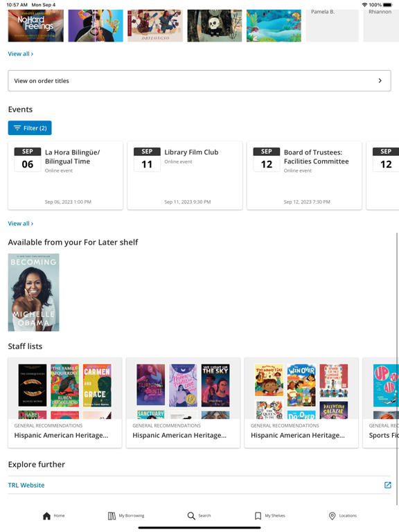Open View all link under Events
The image size is (399, 532).
[x=21, y=224]
